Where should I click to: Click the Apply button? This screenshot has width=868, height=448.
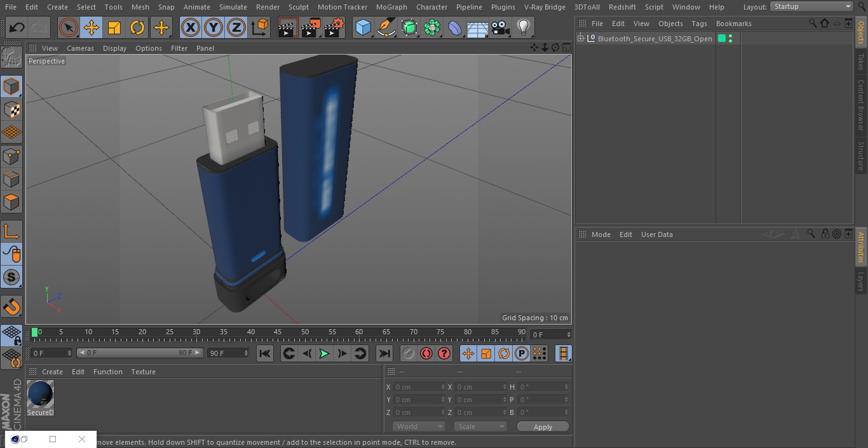(x=543, y=426)
